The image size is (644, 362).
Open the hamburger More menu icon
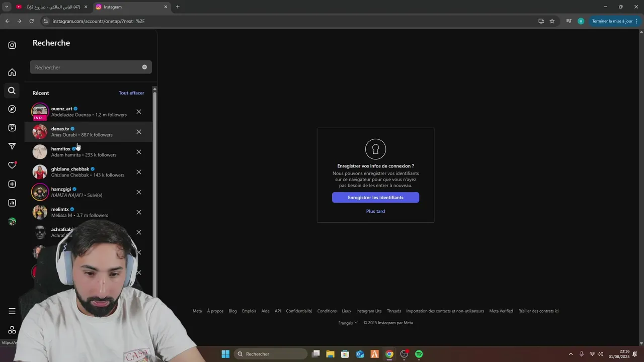click(12, 311)
